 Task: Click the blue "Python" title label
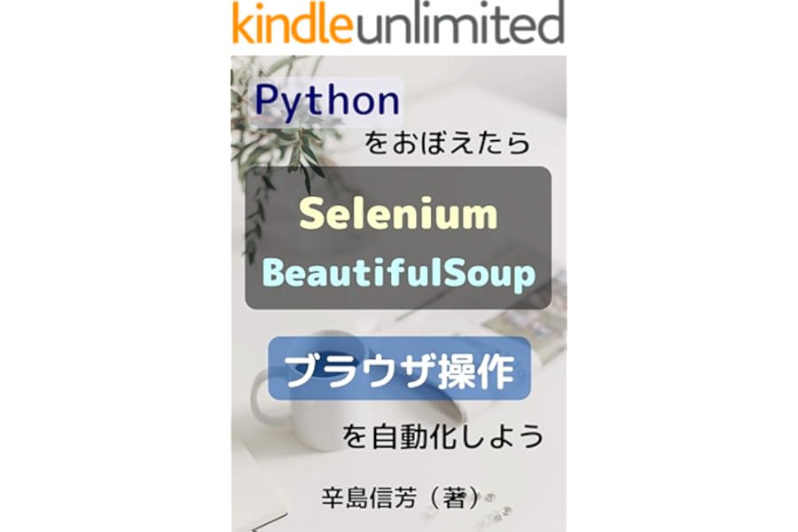point(326,101)
